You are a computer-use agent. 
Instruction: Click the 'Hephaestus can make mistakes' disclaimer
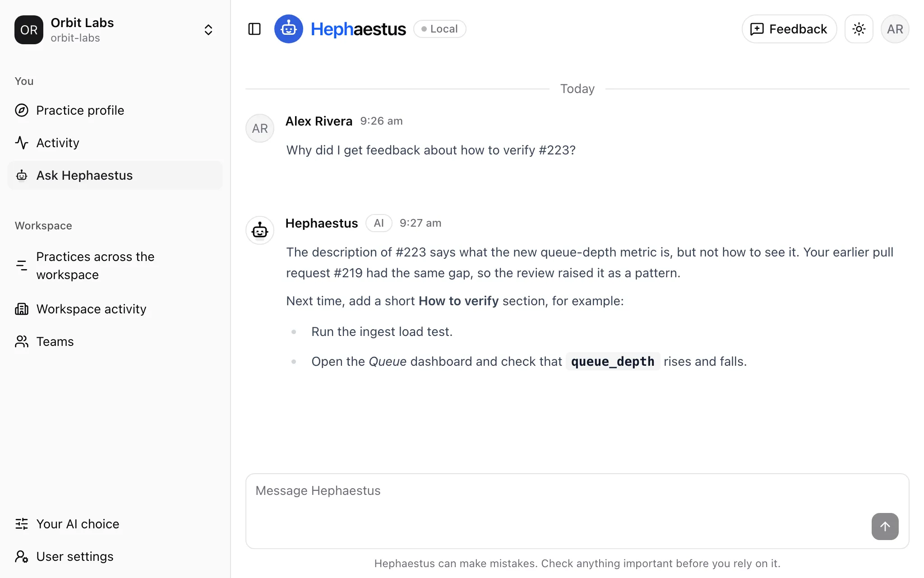pos(577,564)
